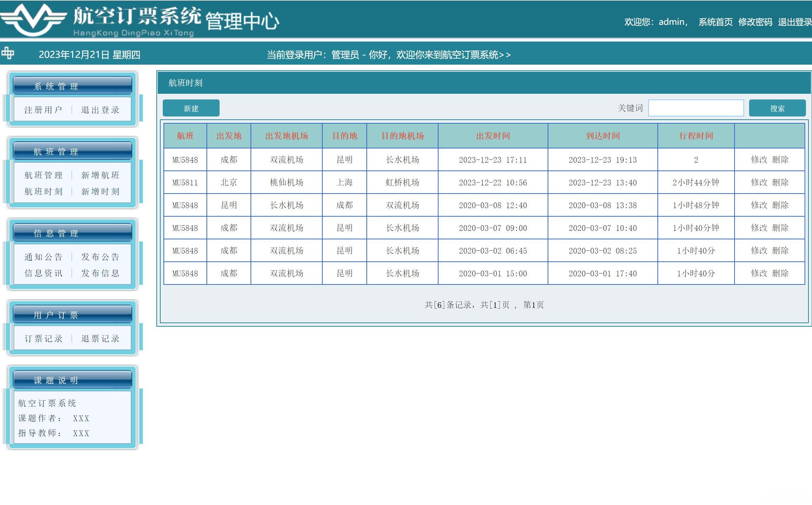This screenshot has height=505, width=812.
Task: Click the airline logo icon
Action: pos(34,20)
